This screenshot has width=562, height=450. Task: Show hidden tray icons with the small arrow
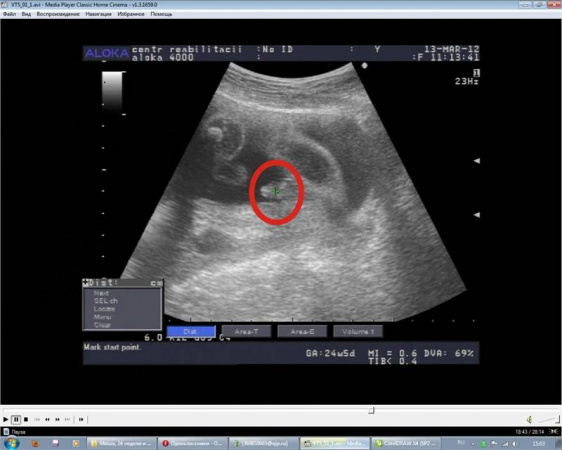pos(473,444)
